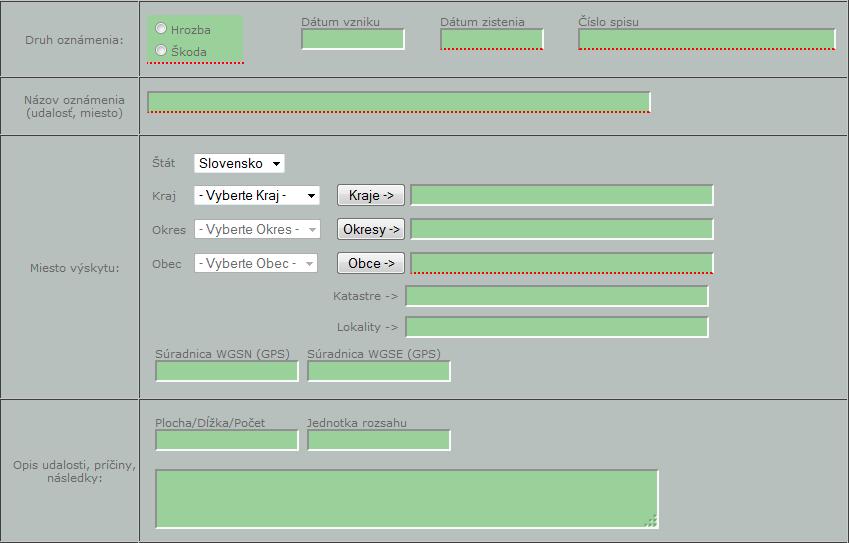Click the Názov oznámenia text field
Image resolution: width=849 pixels, height=543 pixels.
[x=399, y=102]
